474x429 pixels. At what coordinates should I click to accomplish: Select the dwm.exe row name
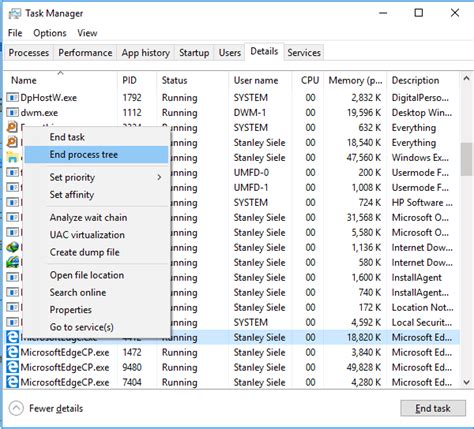point(39,113)
